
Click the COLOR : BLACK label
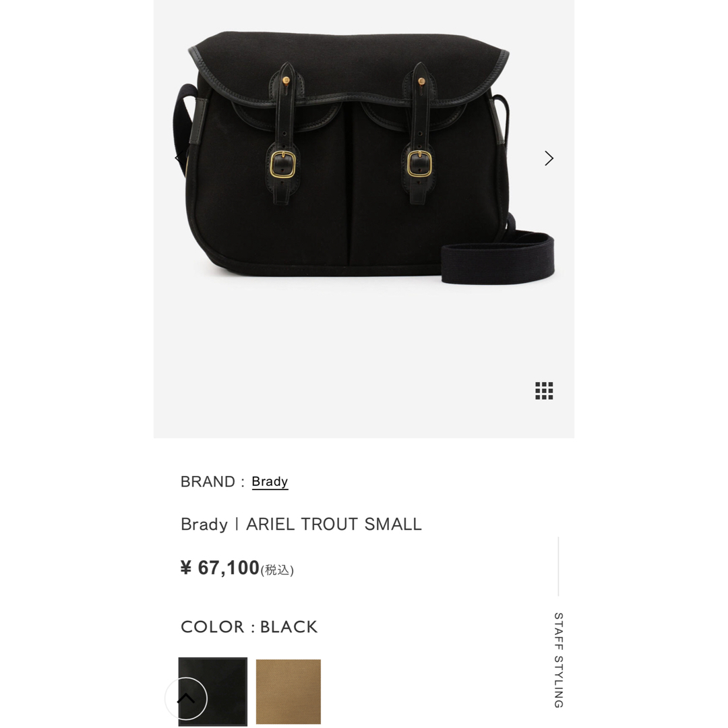pos(249,627)
